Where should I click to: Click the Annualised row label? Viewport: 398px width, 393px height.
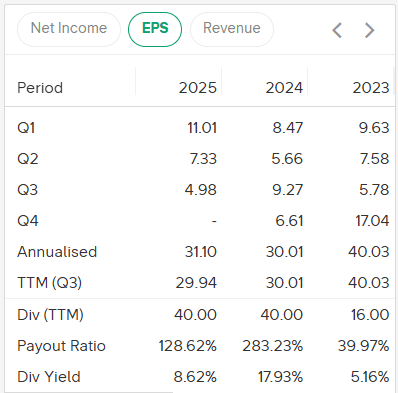point(57,252)
